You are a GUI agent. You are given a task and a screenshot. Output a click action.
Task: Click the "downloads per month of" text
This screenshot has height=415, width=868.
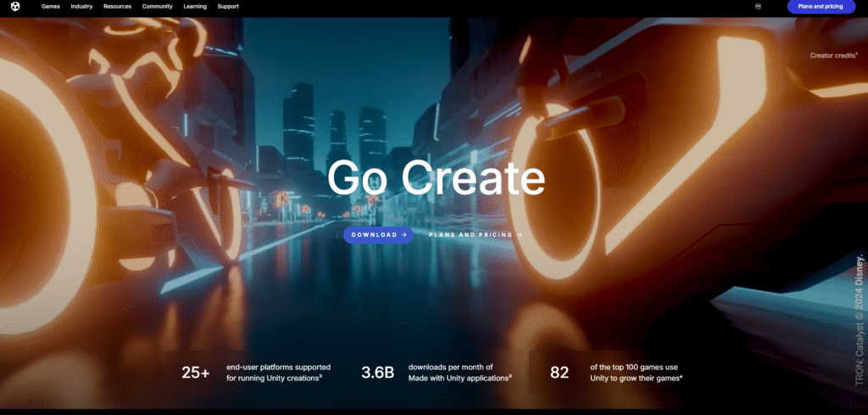tap(450, 367)
